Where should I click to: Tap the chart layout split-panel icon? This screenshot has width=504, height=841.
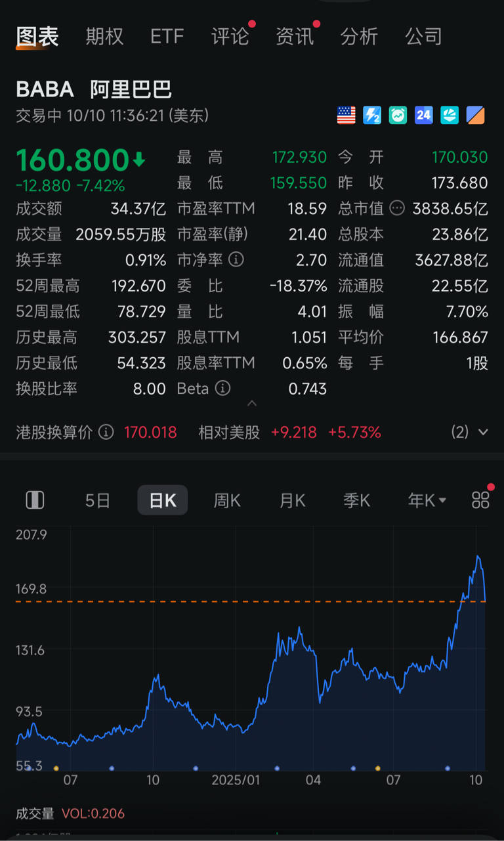35,500
